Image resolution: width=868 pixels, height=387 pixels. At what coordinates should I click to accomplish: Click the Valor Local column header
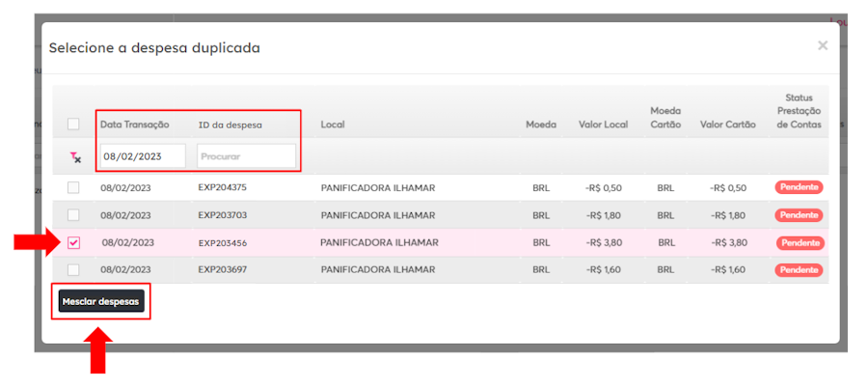(603, 124)
